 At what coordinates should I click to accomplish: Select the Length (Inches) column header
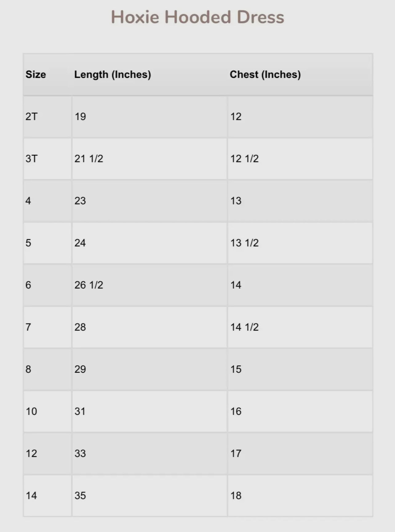(x=113, y=74)
